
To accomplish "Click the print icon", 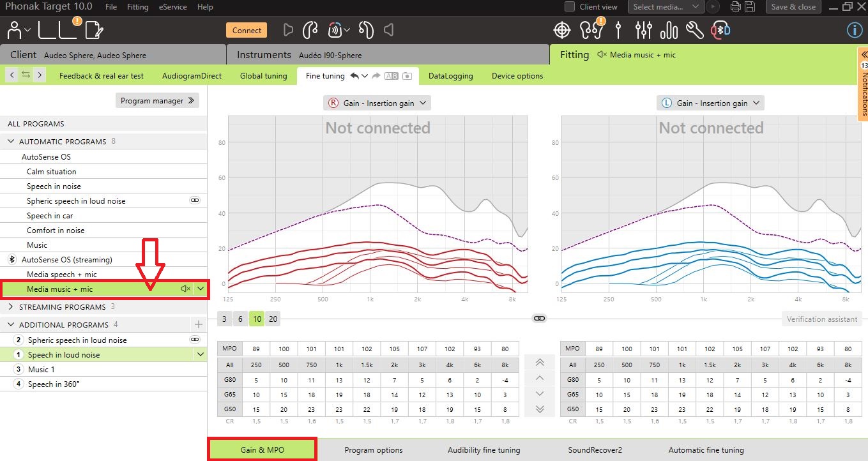I will [735, 6].
